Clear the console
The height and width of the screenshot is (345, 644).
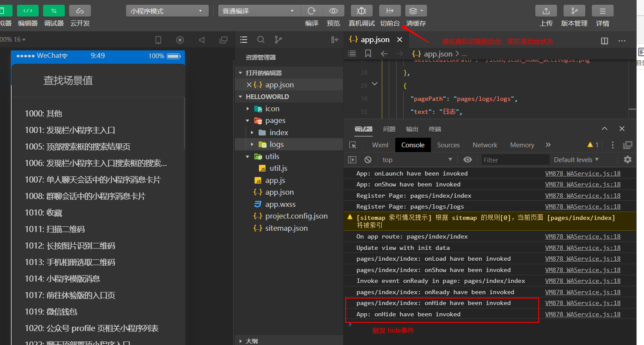coord(368,160)
